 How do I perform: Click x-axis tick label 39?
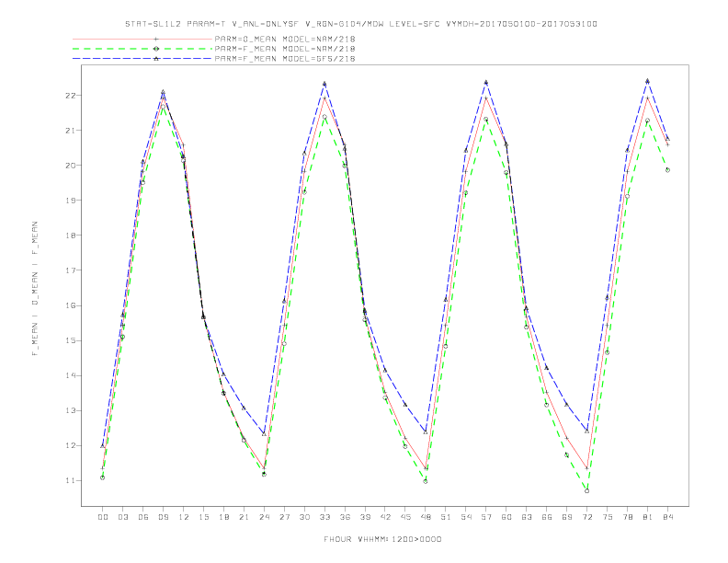(365, 517)
